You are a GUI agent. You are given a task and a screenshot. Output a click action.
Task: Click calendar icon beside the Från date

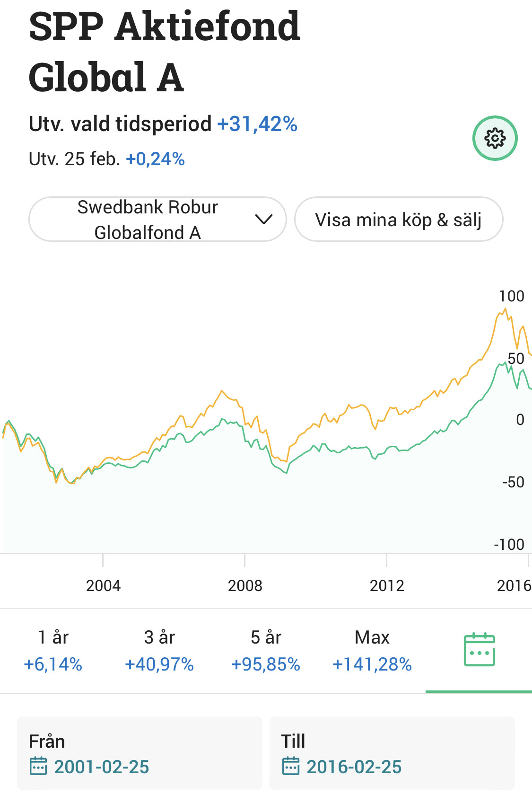coord(38,766)
